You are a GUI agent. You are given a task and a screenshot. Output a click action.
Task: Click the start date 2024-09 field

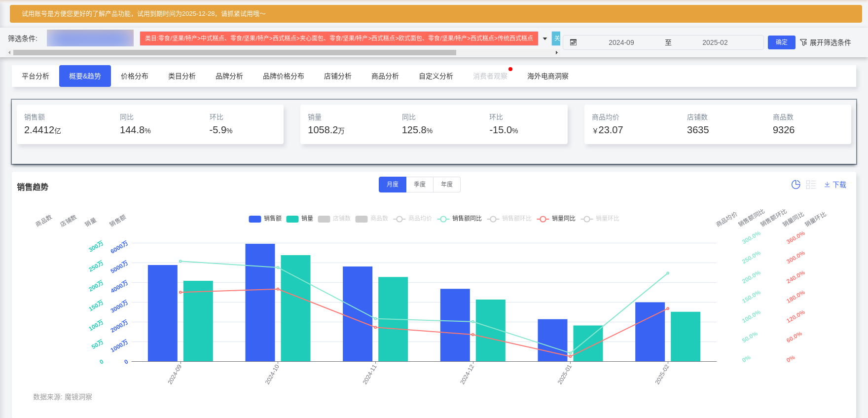click(x=621, y=42)
